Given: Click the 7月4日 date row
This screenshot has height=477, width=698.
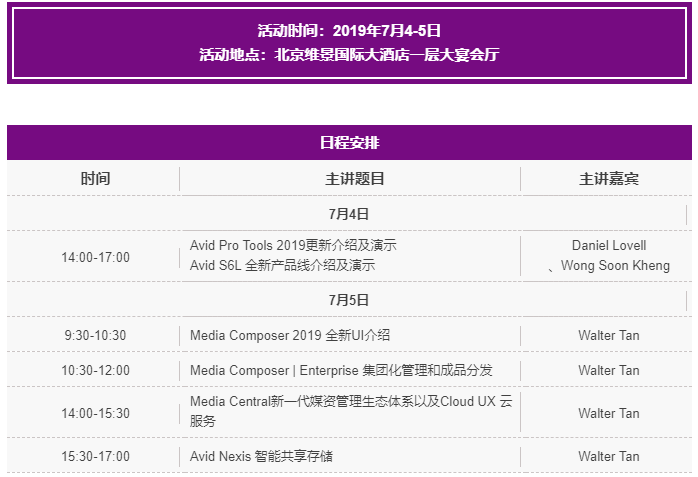Looking at the screenshot, I should coord(349,214).
